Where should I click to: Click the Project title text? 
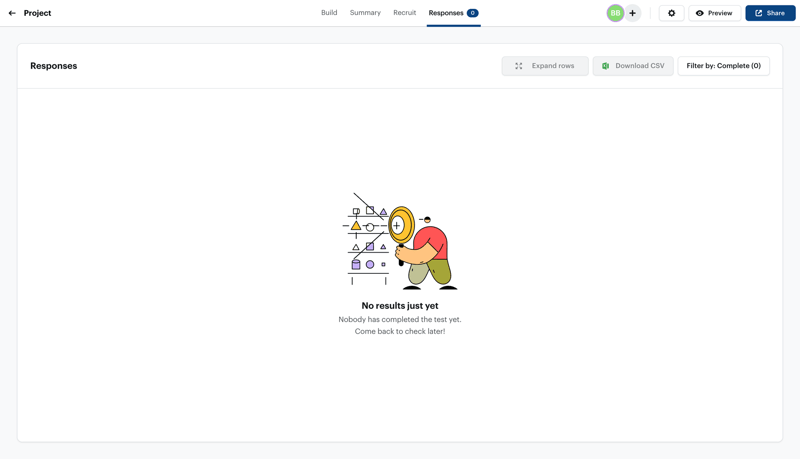tap(37, 13)
